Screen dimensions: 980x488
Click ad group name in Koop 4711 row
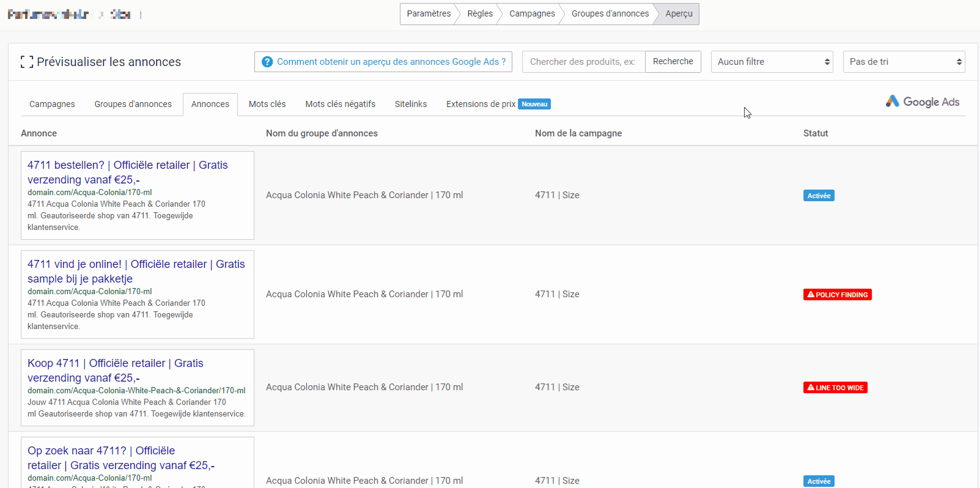point(364,387)
